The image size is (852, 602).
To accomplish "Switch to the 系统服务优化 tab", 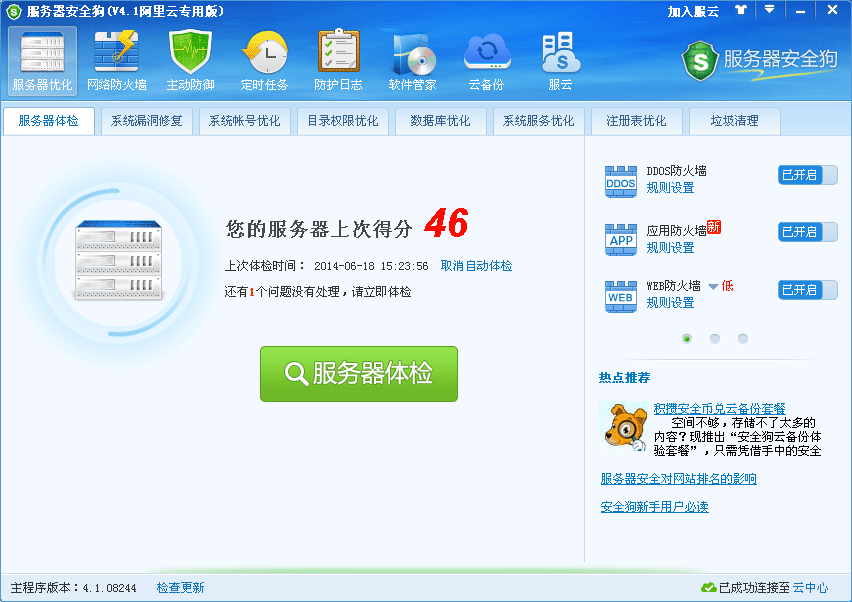I will coord(538,121).
